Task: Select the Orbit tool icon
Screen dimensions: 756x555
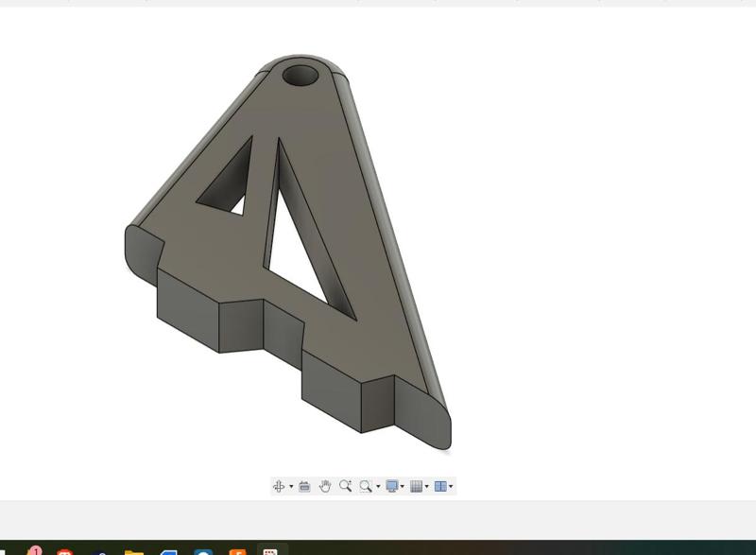Action: coord(279,486)
